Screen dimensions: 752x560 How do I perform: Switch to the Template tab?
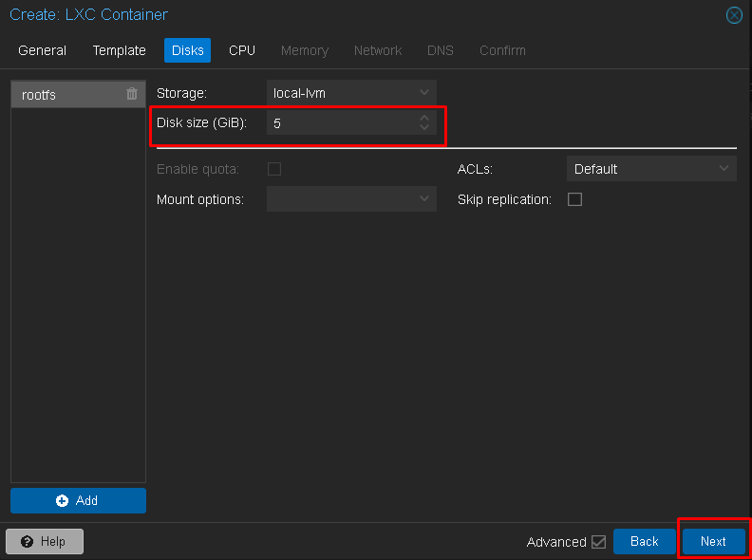pyautogui.click(x=120, y=50)
